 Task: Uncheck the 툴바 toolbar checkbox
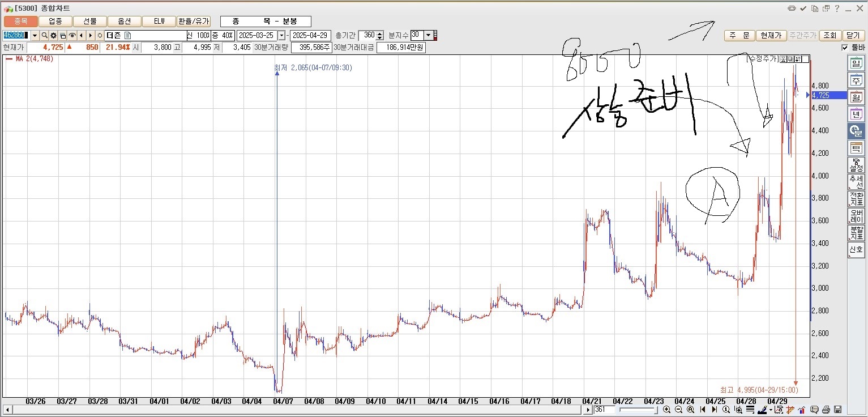(x=845, y=48)
